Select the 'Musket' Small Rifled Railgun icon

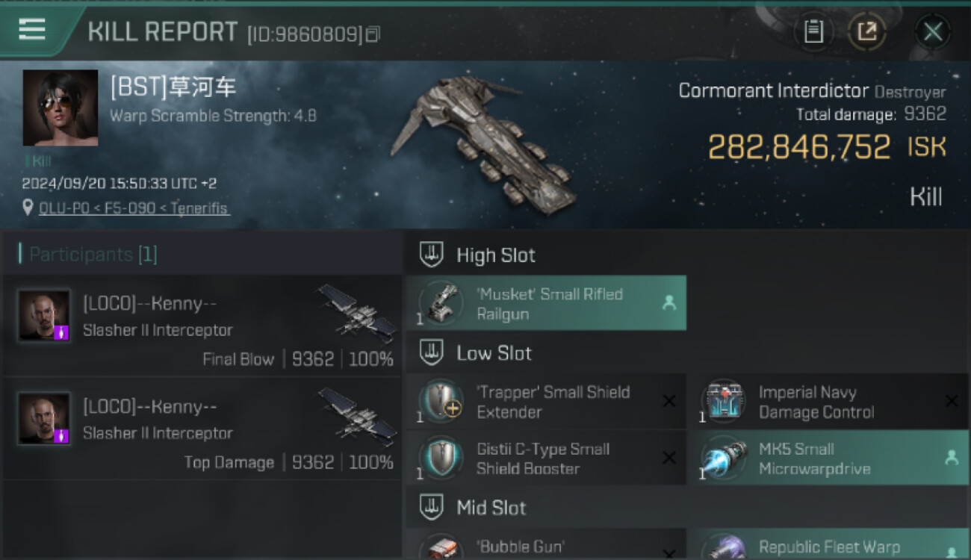[x=440, y=303]
